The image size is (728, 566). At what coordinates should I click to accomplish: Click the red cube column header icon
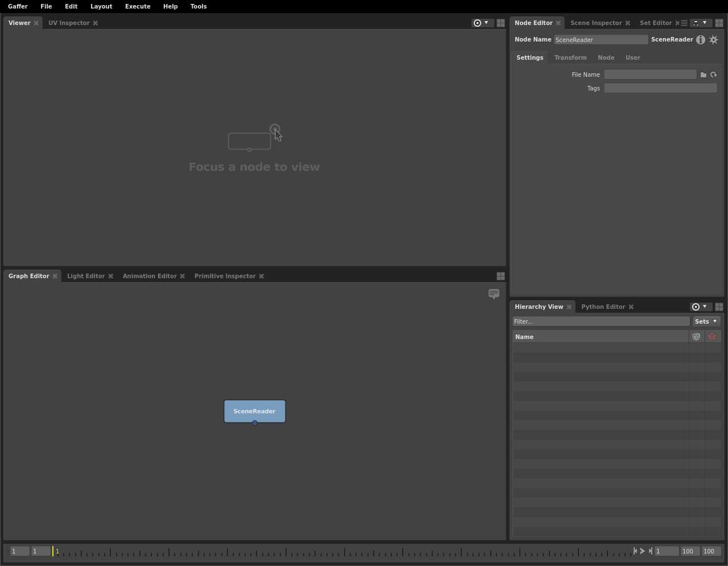(x=712, y=337)
